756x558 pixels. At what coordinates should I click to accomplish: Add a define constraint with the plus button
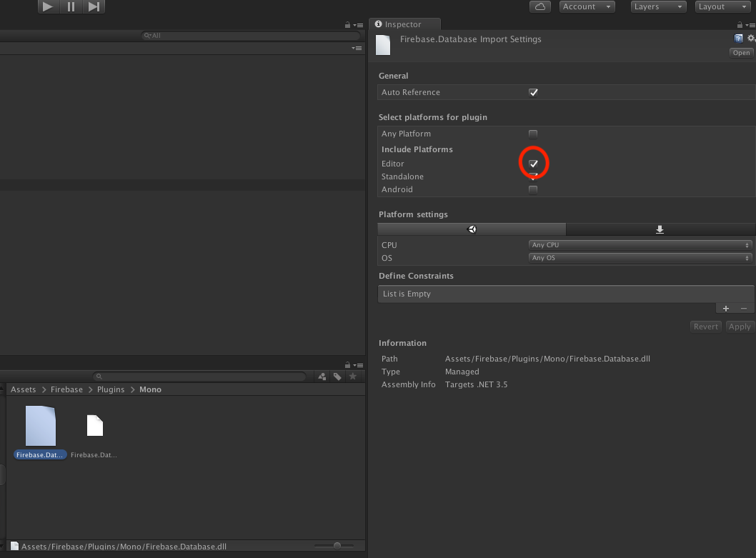point(725,309)
